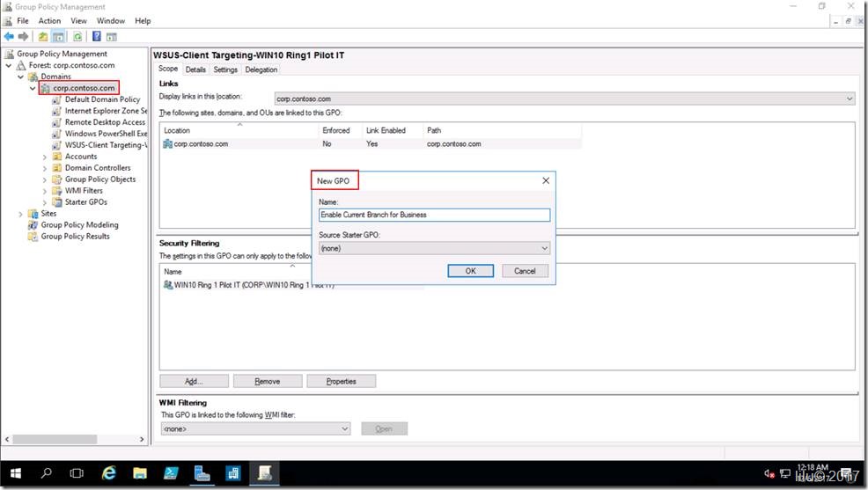
Task: Select corp.contoso.com in the console tree
Action: tap(84, 88)
